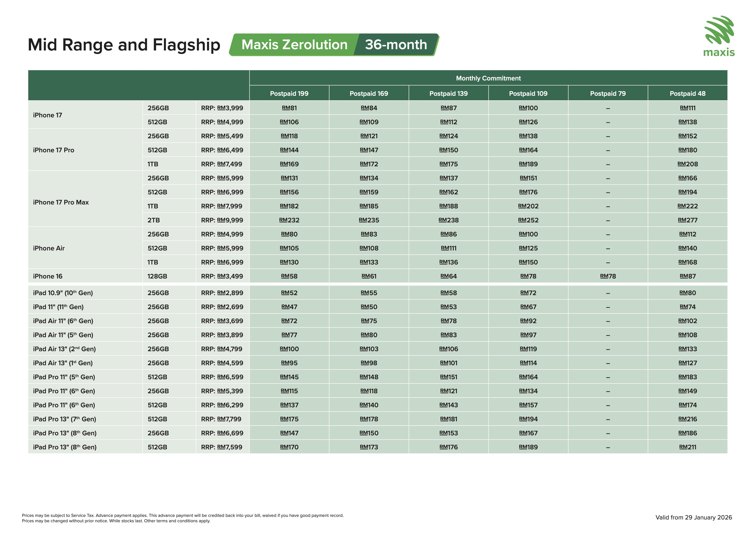Click RM232 price for iPhone 17 Pro Max 2TB

(289, 220)
